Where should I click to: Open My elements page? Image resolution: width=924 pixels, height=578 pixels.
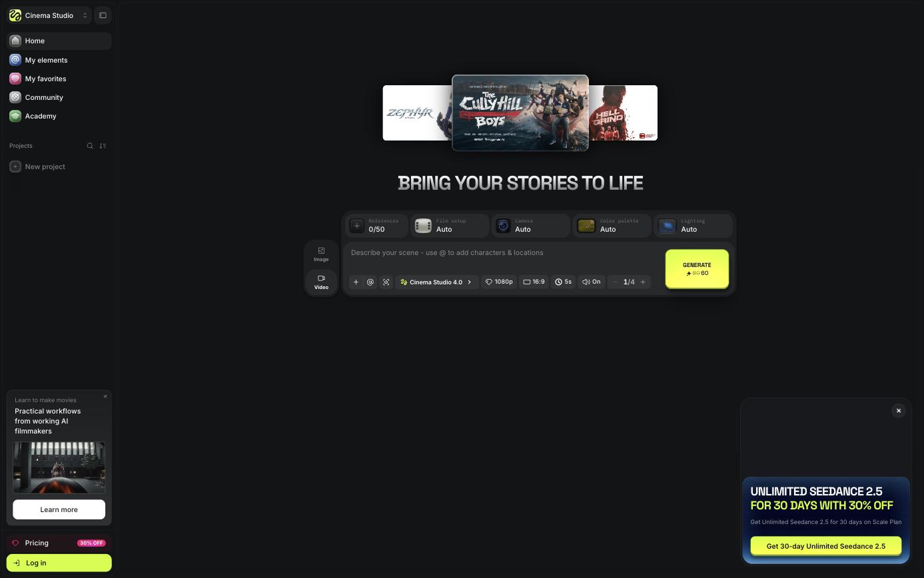(x=59, y=60)
